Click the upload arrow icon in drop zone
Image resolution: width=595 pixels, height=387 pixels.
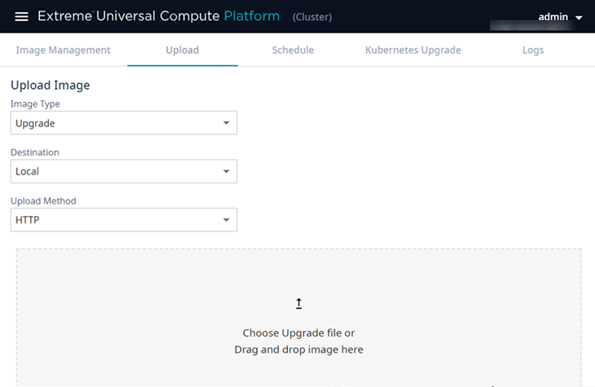299,304
